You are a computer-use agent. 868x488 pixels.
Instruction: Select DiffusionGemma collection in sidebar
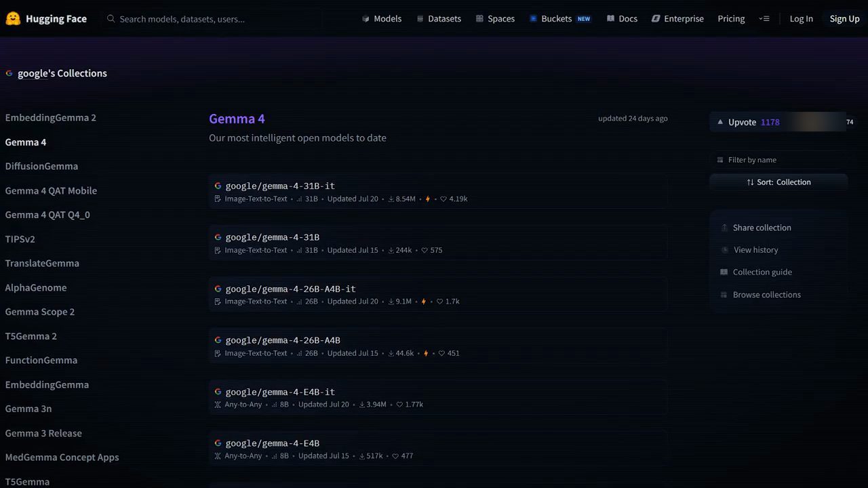click(41, 166)
